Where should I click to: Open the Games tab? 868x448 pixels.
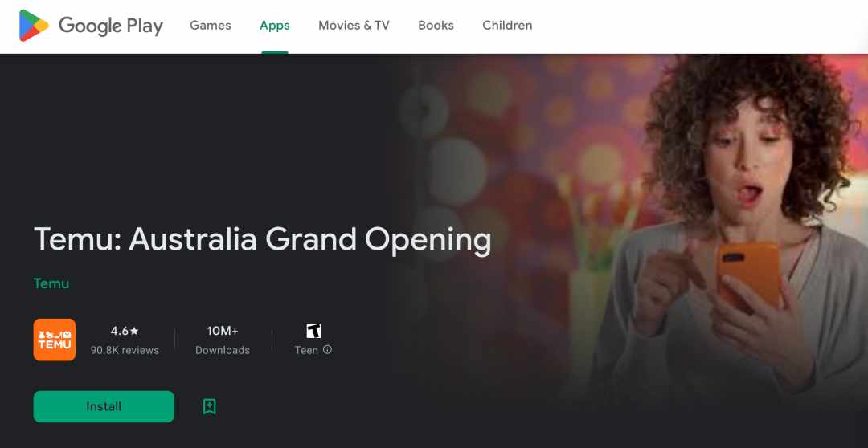click(211, 26)
